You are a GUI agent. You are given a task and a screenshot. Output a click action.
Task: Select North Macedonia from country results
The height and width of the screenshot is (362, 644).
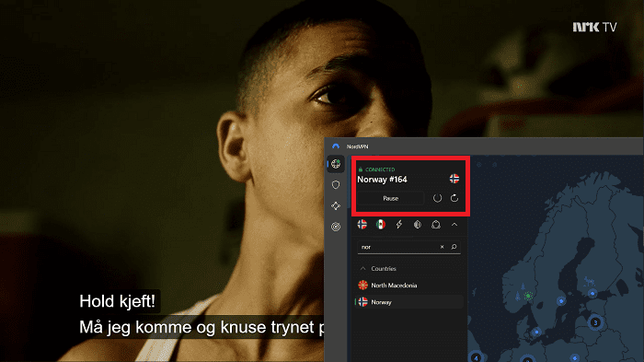pos(409,285)
